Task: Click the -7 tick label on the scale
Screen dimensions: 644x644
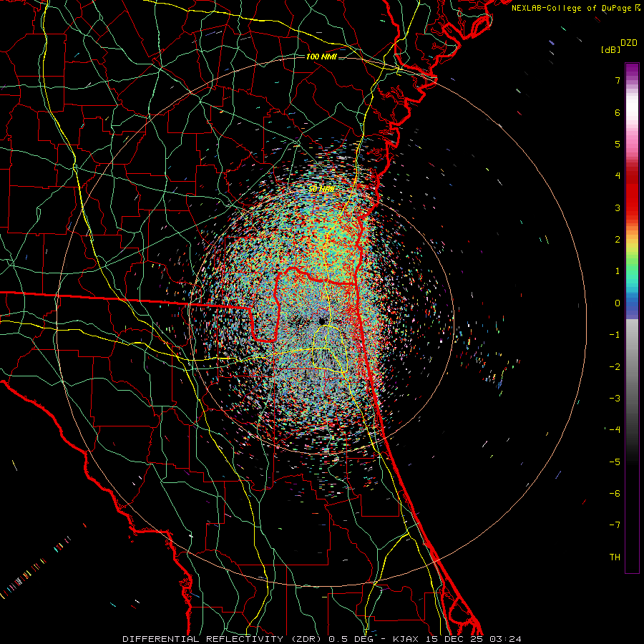Action: [615, 525]
